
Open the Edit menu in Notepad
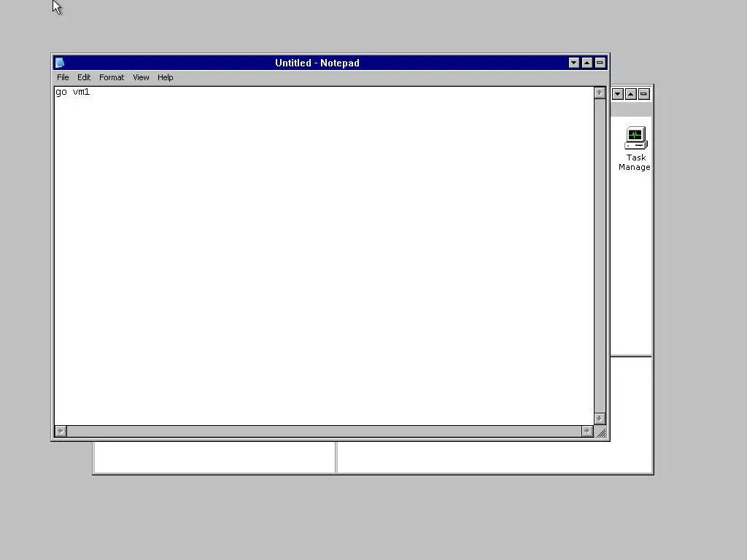pos(84,77)
